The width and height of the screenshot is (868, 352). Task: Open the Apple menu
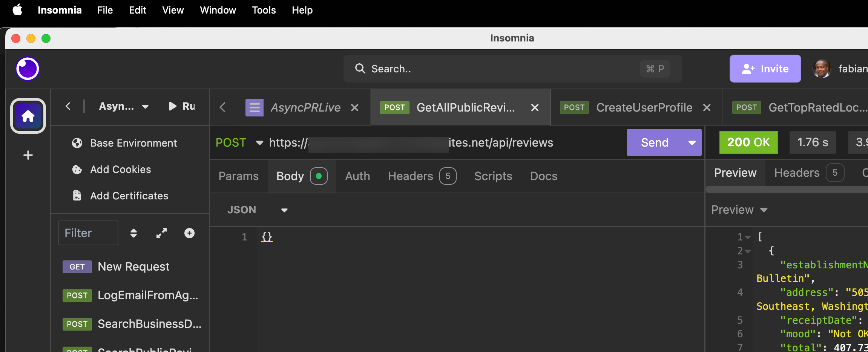pyautogui.click(x=17, y=10)
